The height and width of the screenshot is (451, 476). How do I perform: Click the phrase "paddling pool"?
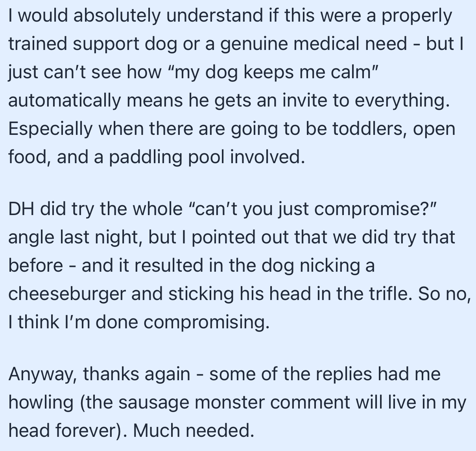point(167,157)
